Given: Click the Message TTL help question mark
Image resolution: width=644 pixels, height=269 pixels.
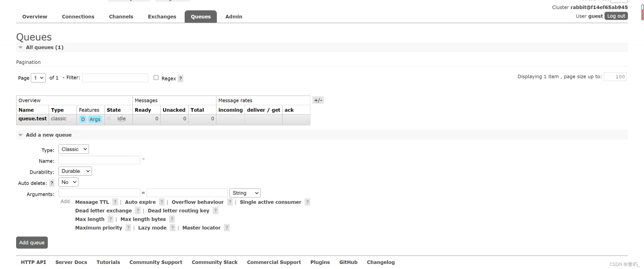Looking at the screenshot, I should [x=115, y=202].
